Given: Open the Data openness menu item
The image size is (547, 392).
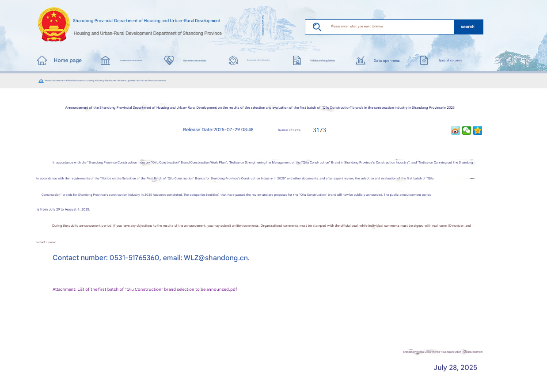Looking at the screenshot, I should coord(386,61).
